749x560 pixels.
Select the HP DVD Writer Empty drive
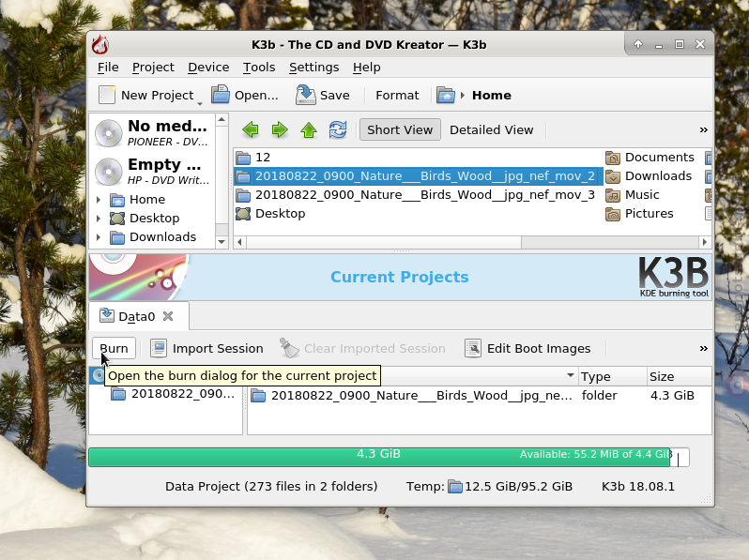152,172
